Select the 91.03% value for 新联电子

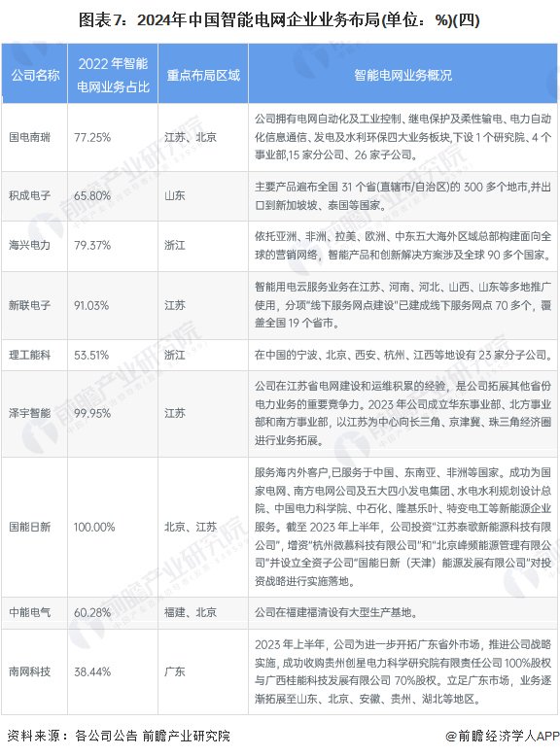(x=91, y=306)
